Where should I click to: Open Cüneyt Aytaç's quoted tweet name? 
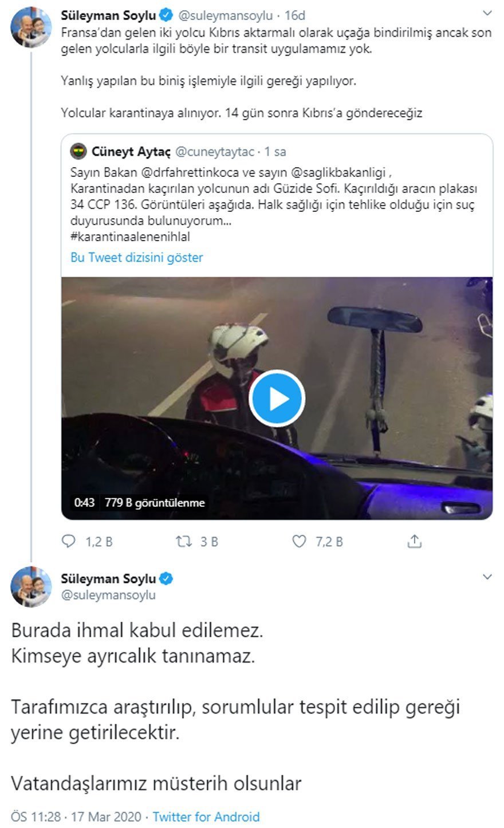[x=131, y=152]
